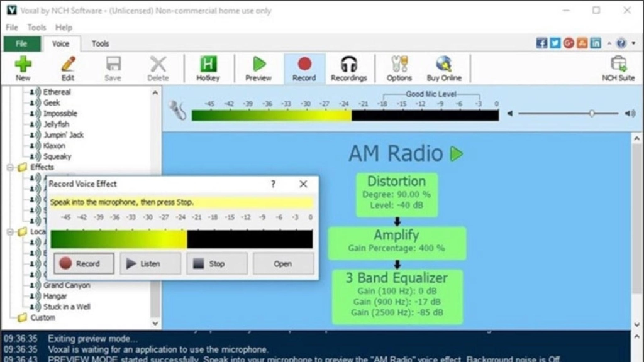
Task: Play the AM Radio green preview arrow
Action: [457, 153]
